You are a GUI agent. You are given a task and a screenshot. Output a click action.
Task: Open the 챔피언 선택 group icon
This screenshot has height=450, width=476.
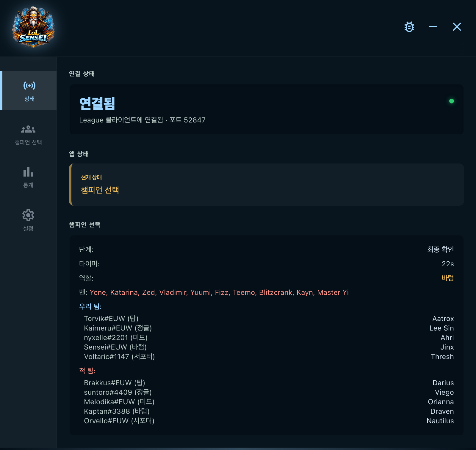pyautogui.click(x=28, y=129)
